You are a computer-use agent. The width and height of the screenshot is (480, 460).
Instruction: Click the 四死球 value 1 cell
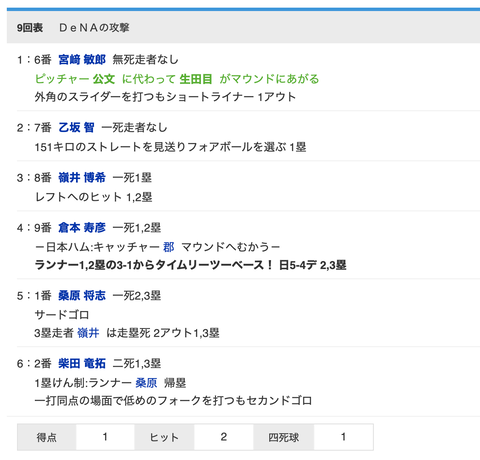(343, 437)
